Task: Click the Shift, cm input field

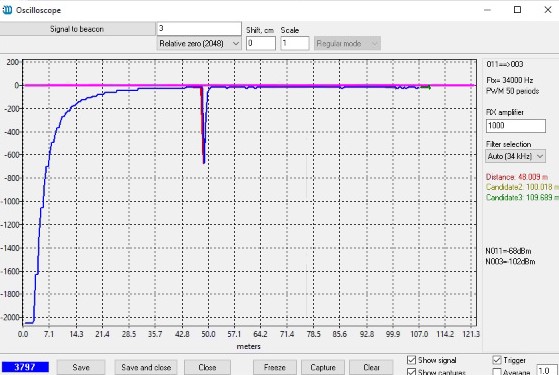Action: [261, 43]
